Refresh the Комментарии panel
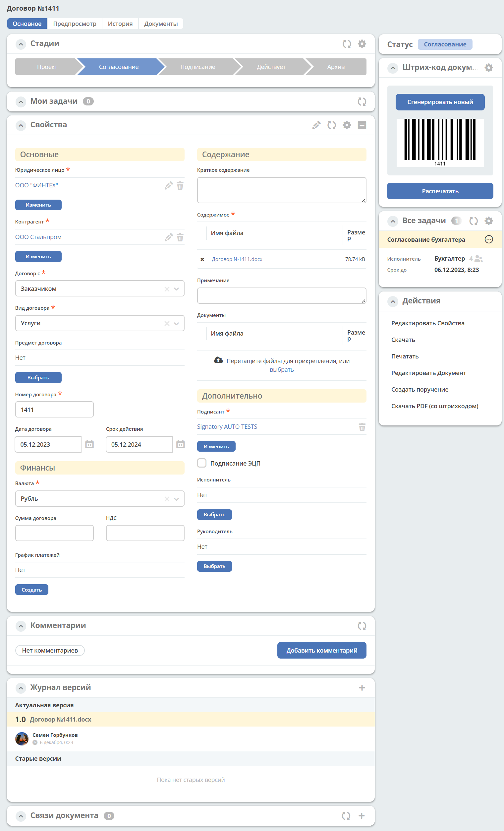Image resolution: width=504 pixels, height=831 pixels. coord(362,626)
